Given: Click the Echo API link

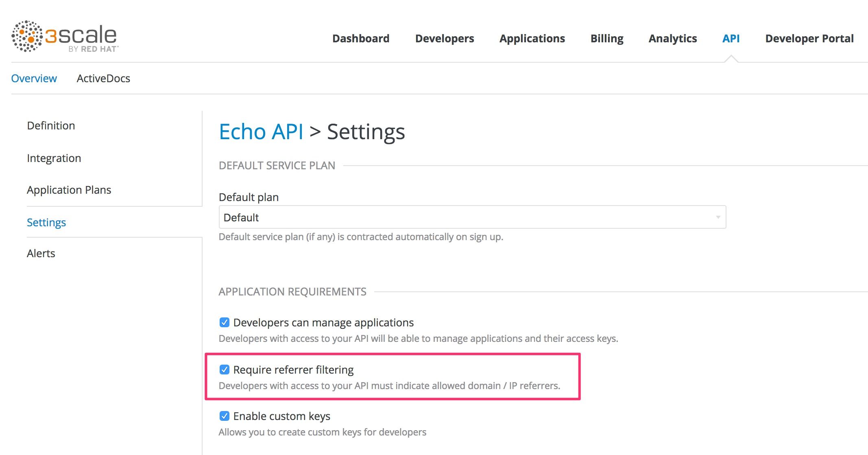Looking at the screenshot, I should (x=261, y=131).
